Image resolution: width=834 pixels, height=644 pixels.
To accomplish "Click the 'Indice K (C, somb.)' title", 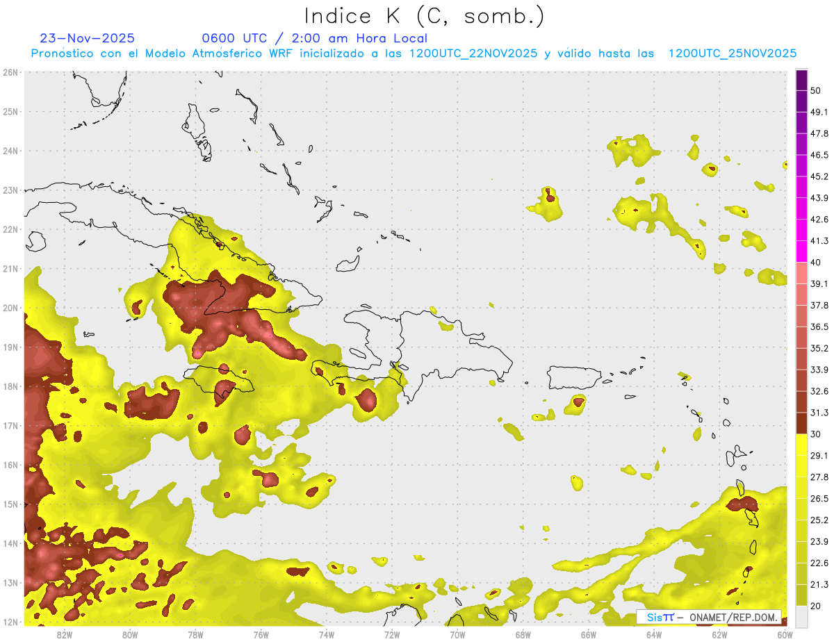I will pos(425,16).
